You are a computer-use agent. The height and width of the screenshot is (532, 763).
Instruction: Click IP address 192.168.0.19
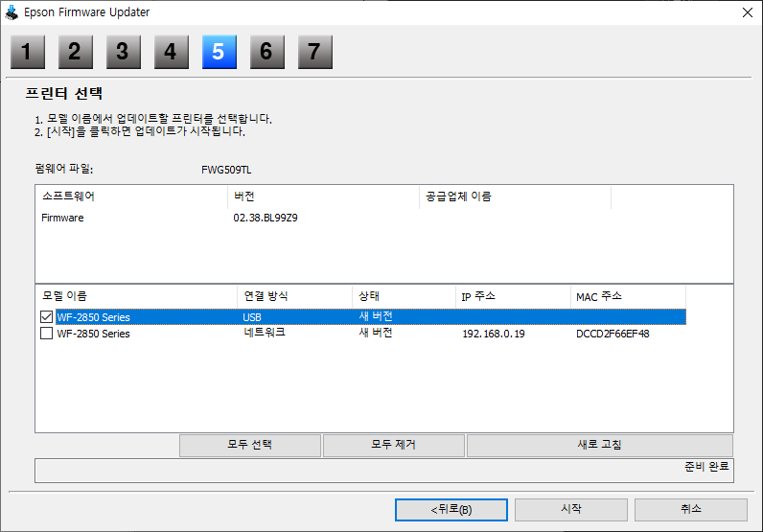[x=494, y=334]
